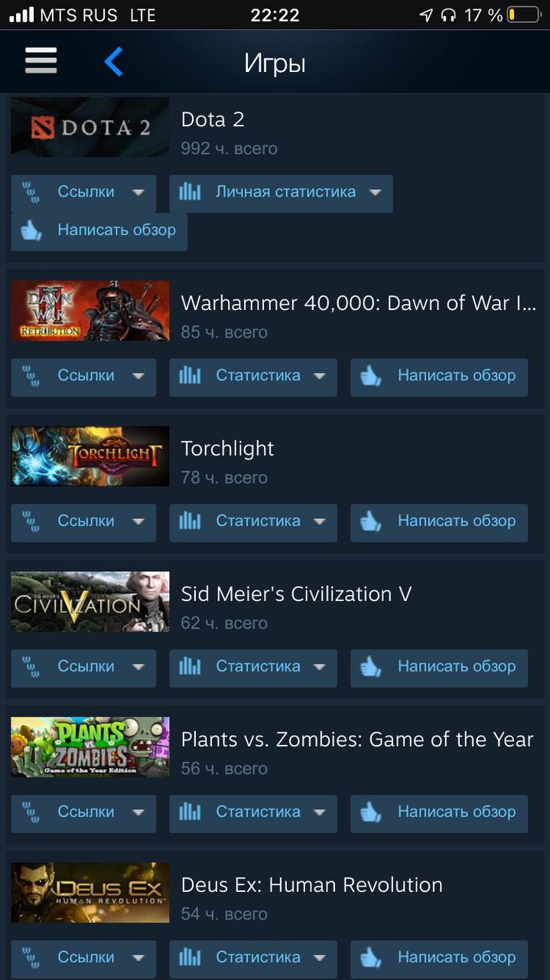The width and height of the screenshot is (550, 980).
Task: Open Deus Ex: Human Revolution title
Action: pos(311,885)
